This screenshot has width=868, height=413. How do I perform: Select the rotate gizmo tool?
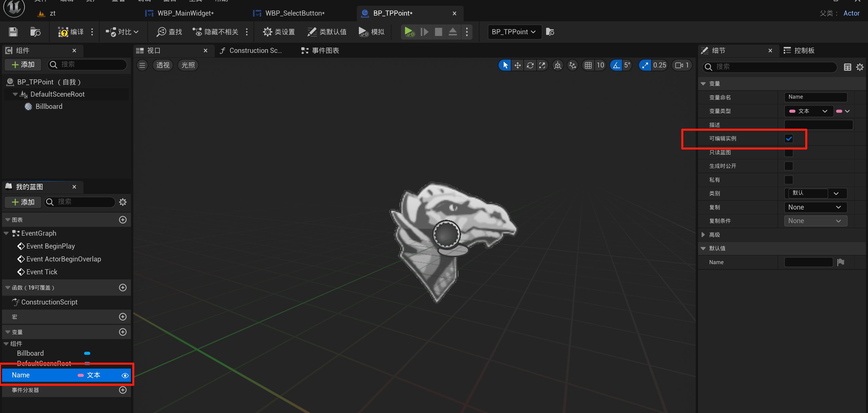click(x=530, y=65)
